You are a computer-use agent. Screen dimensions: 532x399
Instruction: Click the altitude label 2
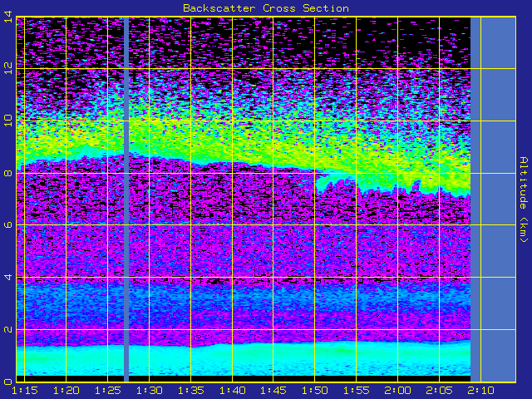click(8, 329)
